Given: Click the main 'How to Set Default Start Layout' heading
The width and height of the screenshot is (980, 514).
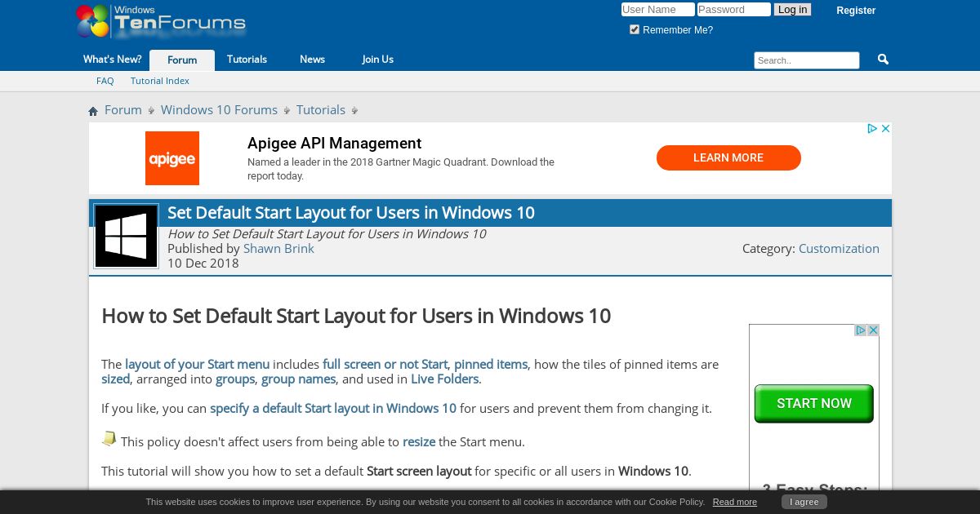Looking at the screenshot, I should pyautogui.click(x=356, y=316).
